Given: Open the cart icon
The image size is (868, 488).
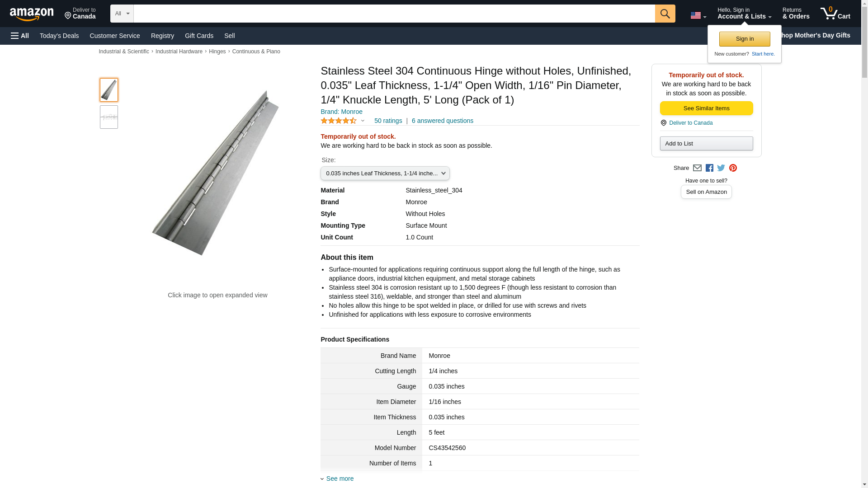Looking at the screenshot, I should (835, 14).
